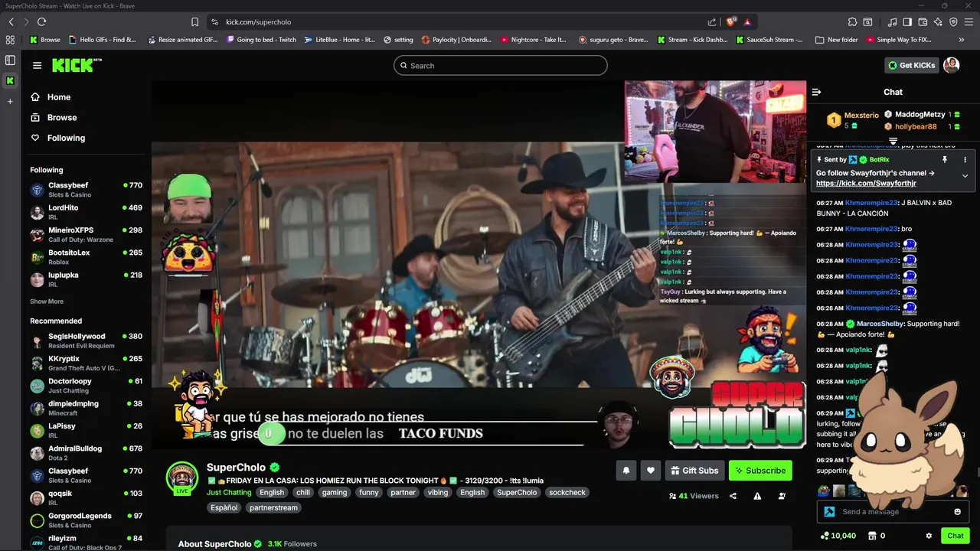Image resolution: width=980 pixels, height=551 pixels.
Task: Toggle the Brave sidebar panel
Action: [907, 21]
